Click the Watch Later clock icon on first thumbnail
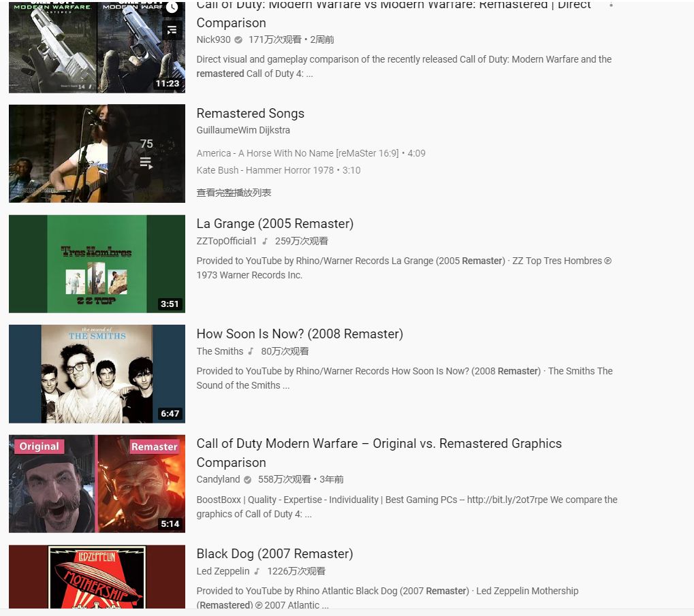This screenshot has width=694, height=616. [x=172, y=8]
